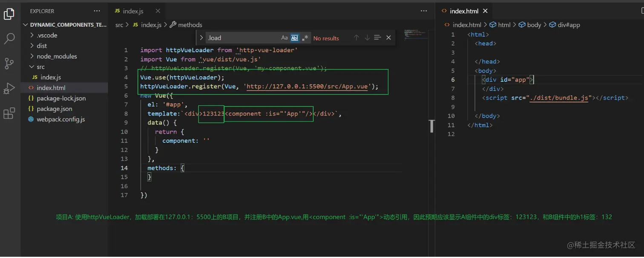This screenshot has width=644, height=258.
Task: Click src in index.js breadcrumb
Action: click(x=119, y=25)
